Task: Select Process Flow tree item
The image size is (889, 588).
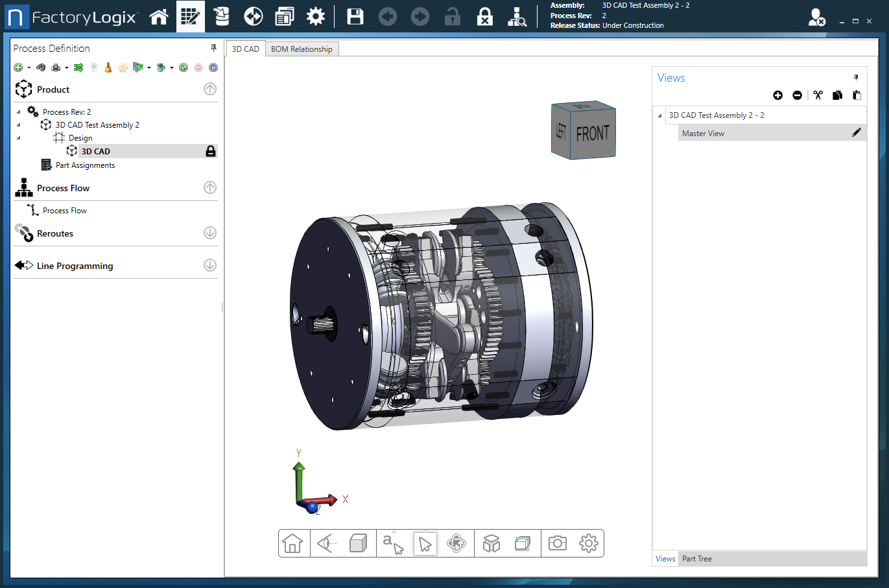Action: pyautogui.click(x=64, y=211)
